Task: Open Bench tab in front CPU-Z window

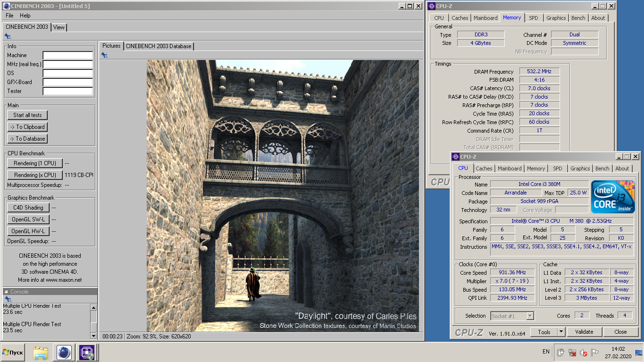Action: pyautogui.click(x=602, y=168)
